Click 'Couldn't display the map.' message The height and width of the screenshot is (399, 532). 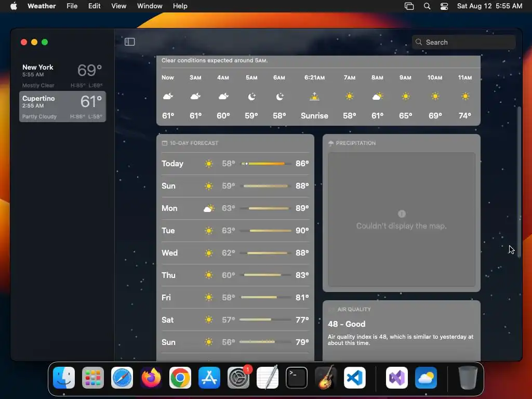tap(402, 226)
